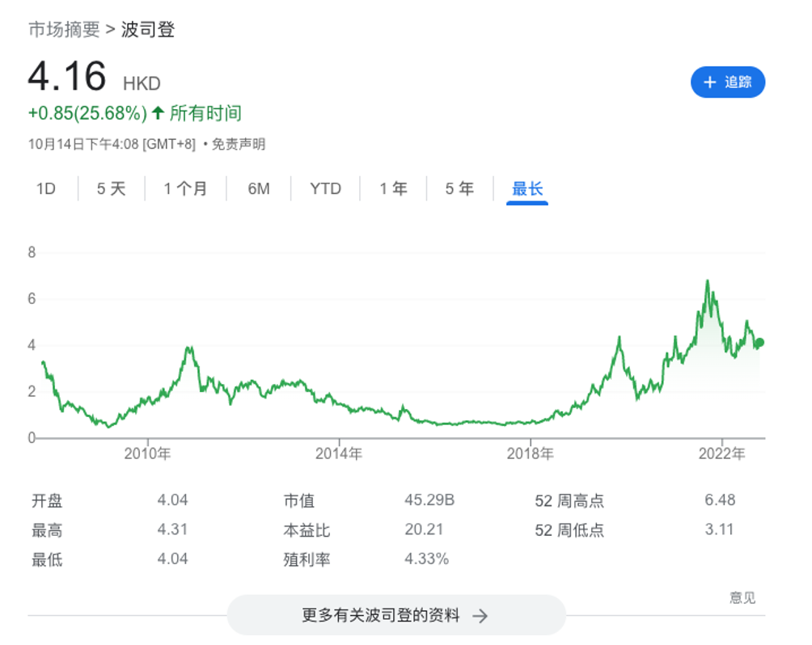Switch chart to 6M range
This screenshot has height=645, width=812.
coord(259,188)
